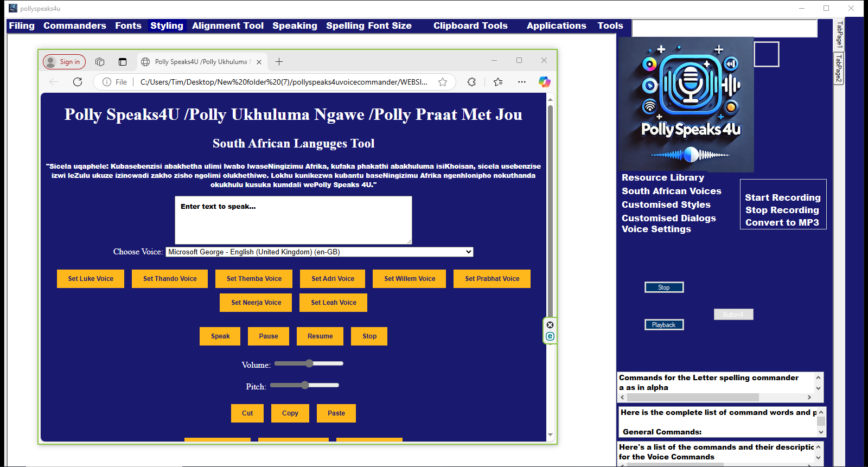Click the yellow Cut button
Screen dimensions: 868x467
pos(247,413)
